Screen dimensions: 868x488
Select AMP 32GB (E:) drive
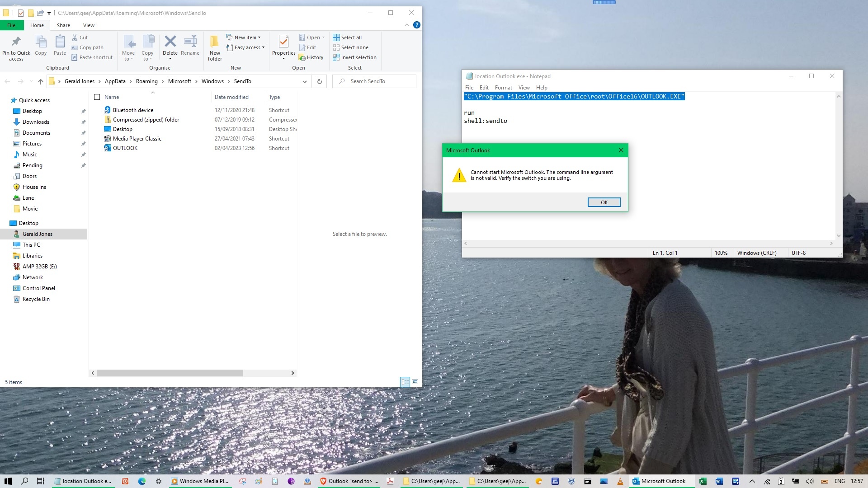point(39,267)
